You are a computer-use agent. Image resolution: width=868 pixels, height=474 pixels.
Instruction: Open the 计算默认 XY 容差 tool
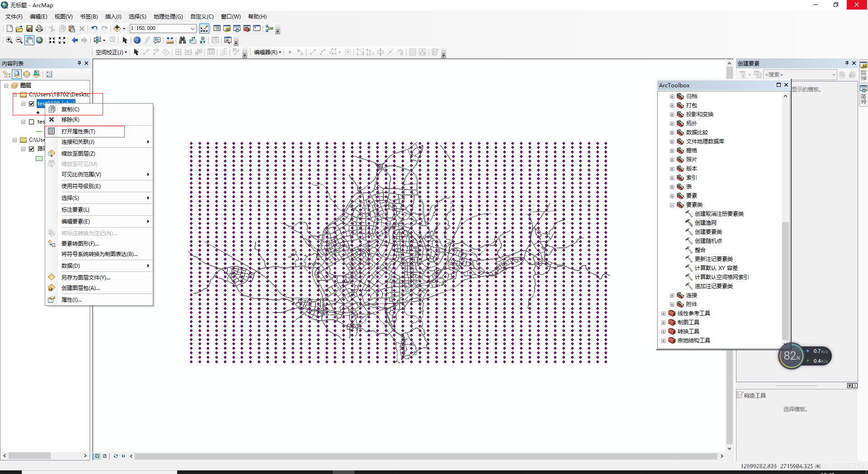[716, 268]
